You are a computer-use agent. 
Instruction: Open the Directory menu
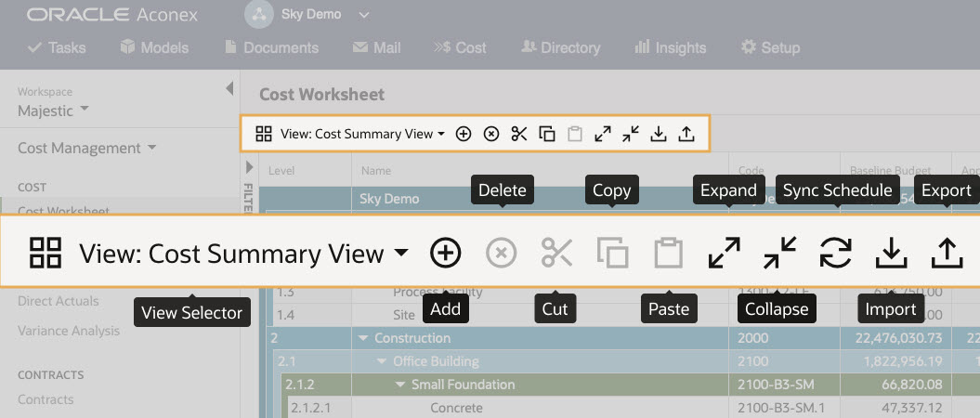click(561, 47)
